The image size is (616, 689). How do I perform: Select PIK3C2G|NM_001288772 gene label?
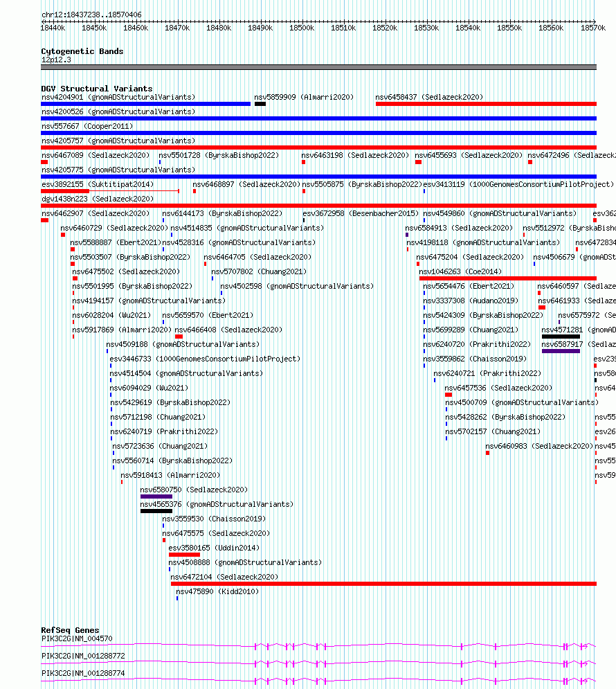84,656
